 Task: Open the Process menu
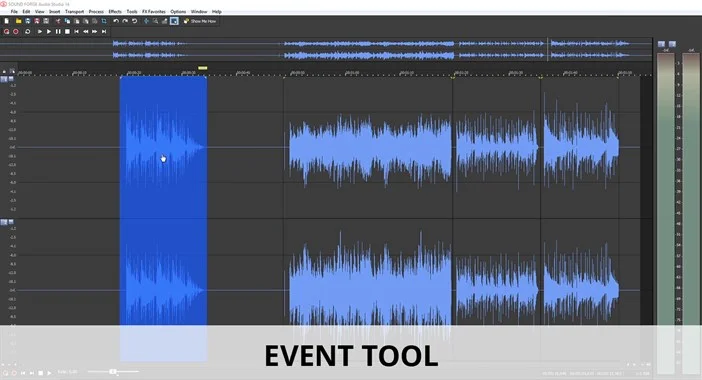[x=96, y=12]
